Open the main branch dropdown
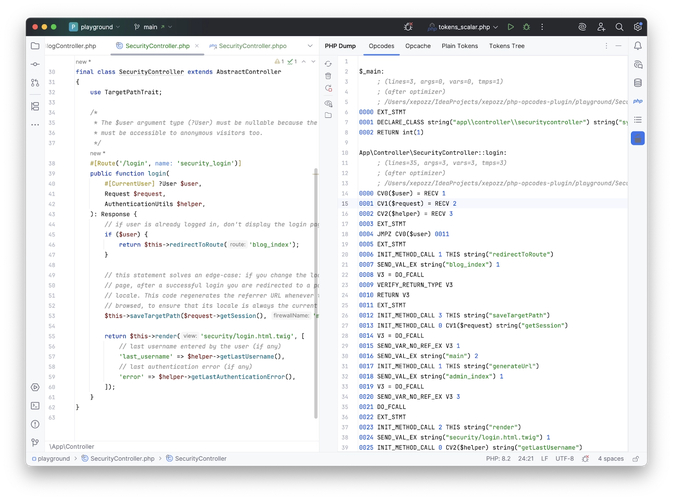This screenshot has height=500, width=673. tap(153, 27)
